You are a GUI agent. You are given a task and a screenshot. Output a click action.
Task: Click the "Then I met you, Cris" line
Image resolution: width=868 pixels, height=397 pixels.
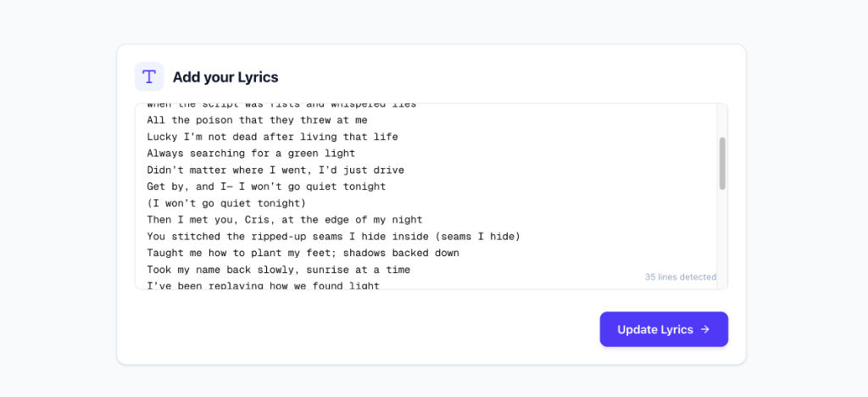(285, 220)
